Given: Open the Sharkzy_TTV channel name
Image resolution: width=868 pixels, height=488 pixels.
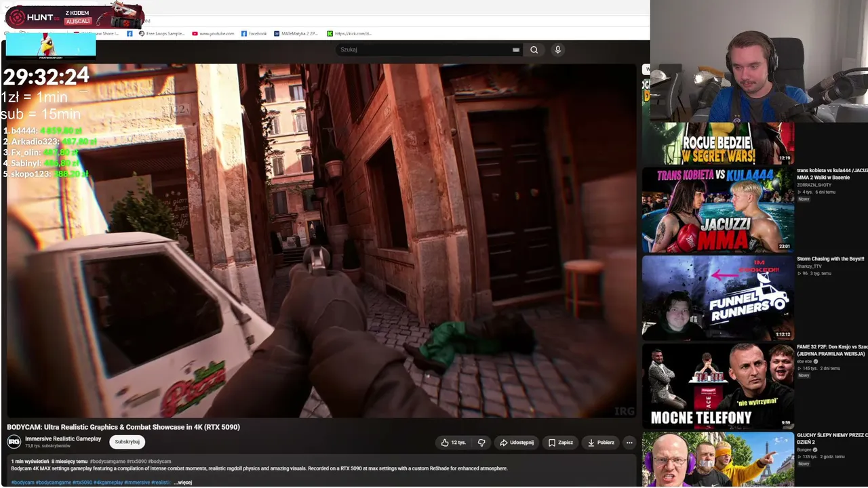Looking at the screenshot, I should click(x=809, y=266).
